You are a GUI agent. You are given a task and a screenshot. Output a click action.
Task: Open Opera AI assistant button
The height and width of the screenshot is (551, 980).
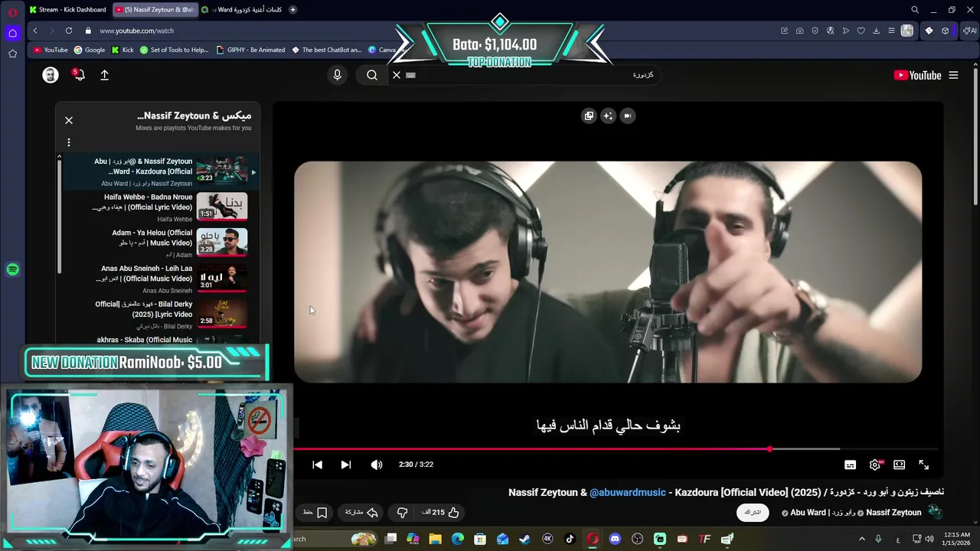(969, 31)
